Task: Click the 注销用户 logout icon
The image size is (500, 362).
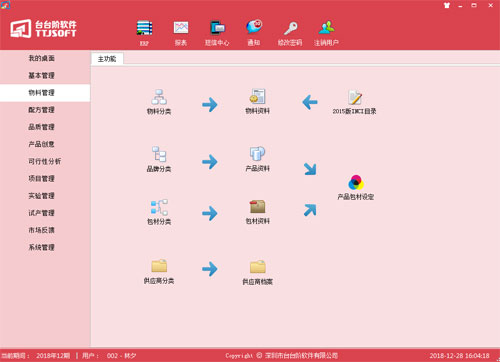Action: click(x=326, y=28)
